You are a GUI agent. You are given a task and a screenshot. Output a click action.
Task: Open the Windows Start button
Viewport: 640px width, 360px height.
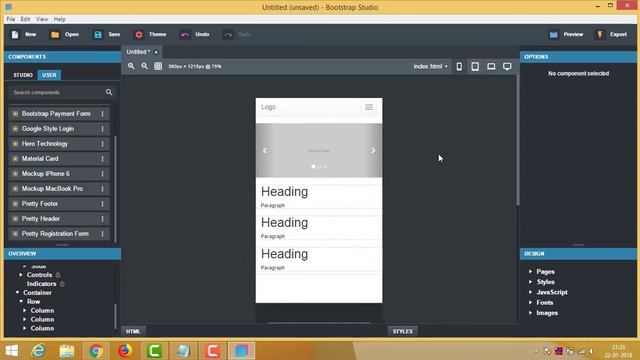(x=11, y=351)
